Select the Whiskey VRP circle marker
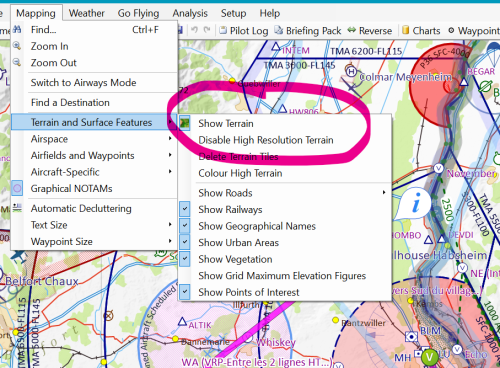The width and height of the screenshot is (500, 368). click(x=248, y=338)
